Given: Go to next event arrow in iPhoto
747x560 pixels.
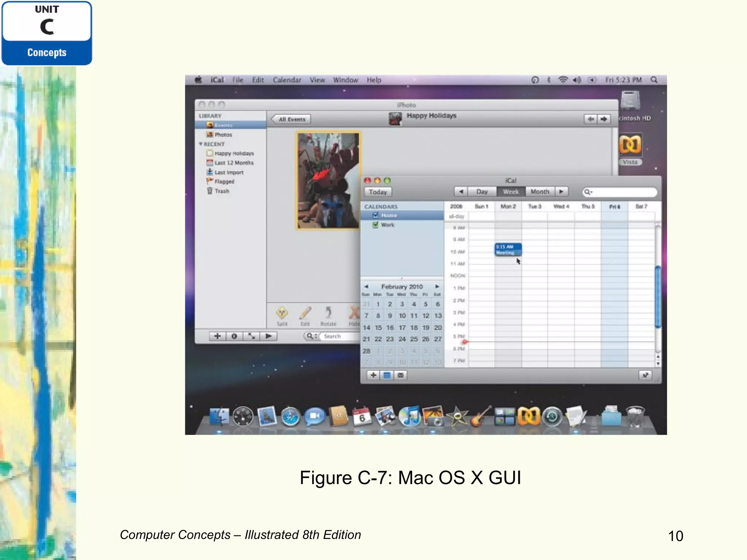Looking at the screenshot, I should click(x=604, y=119).
